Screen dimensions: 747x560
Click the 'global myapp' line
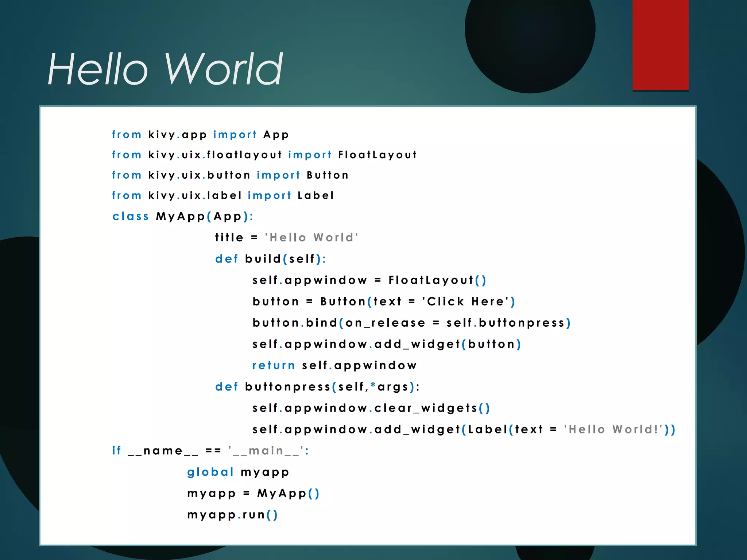[x=238, y=472]
